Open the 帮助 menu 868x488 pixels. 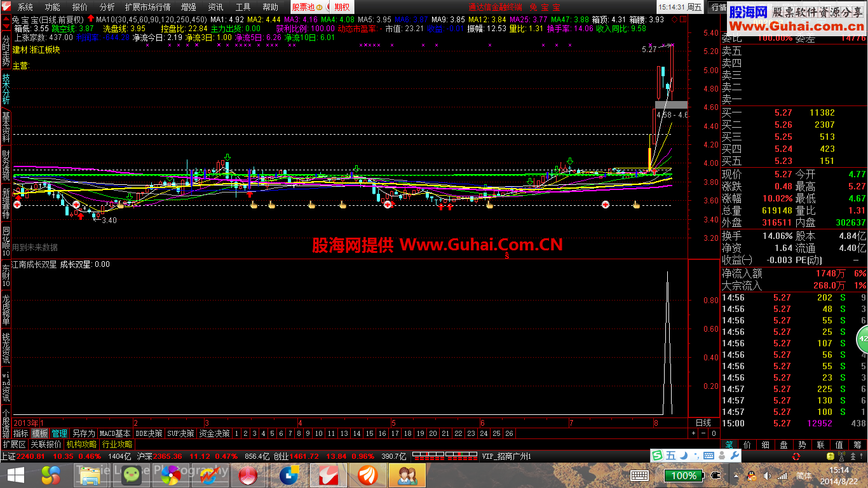(x=270, y=7)
